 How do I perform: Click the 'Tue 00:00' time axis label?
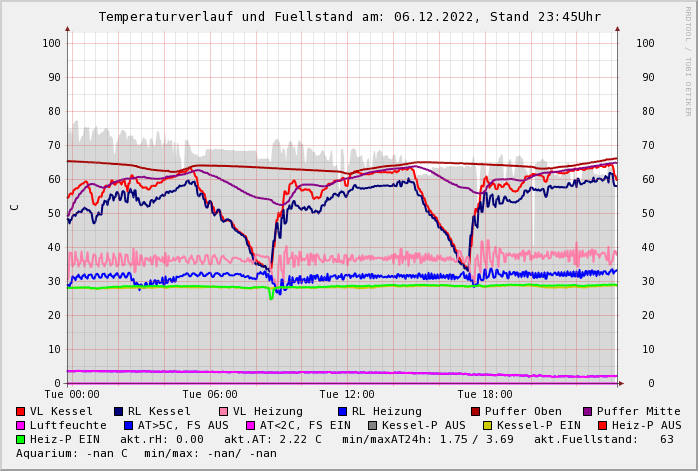pos(72,395)
